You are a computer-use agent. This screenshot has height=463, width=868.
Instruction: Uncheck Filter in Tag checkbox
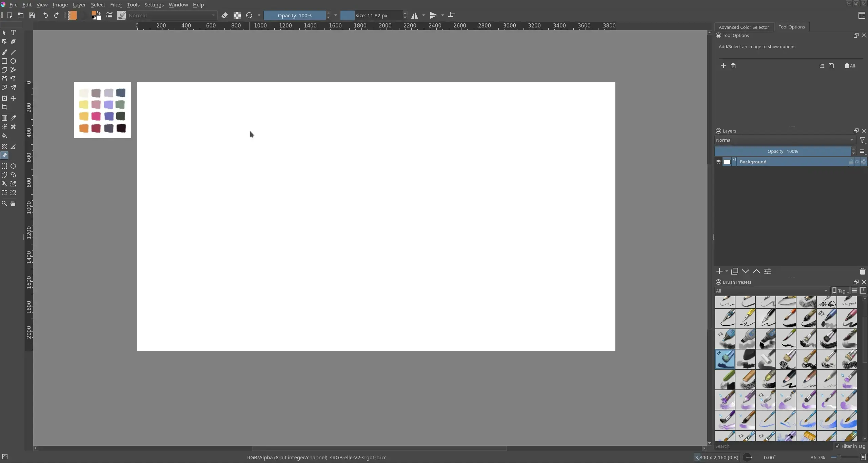[837, 446]
